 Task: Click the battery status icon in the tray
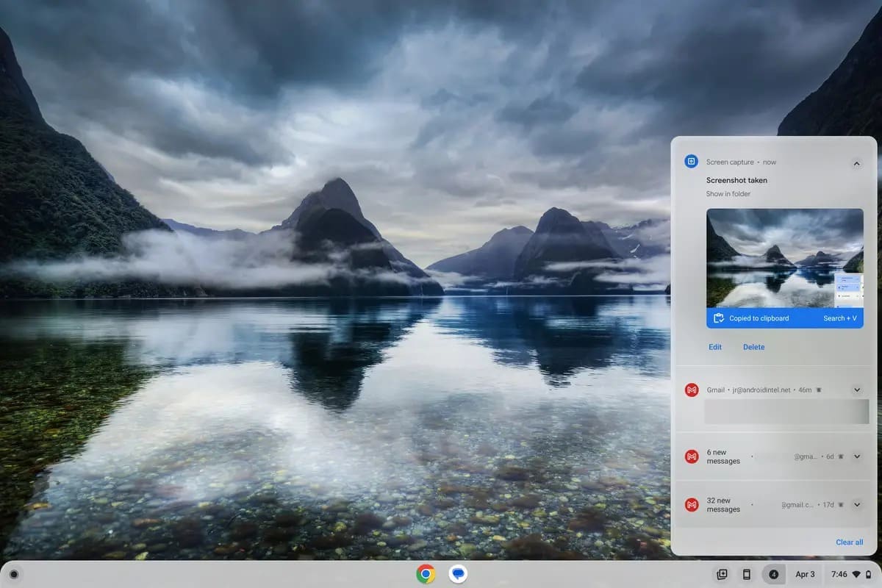pos(868,574)
